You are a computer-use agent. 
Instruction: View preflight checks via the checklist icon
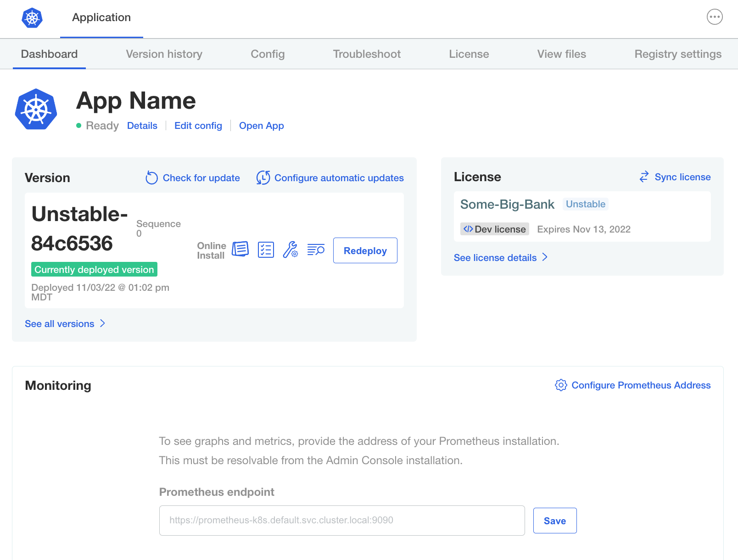(266, 250)
